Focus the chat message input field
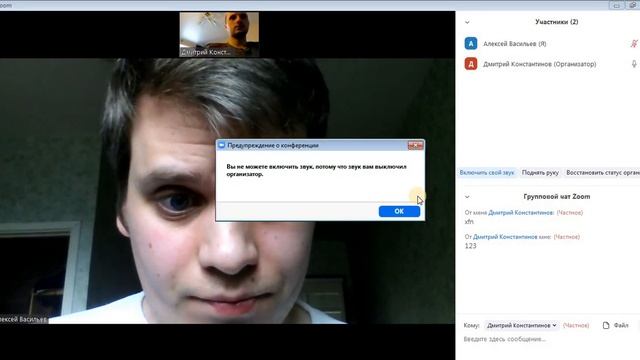This screenshot has height=360, width=640. point(547,339)
